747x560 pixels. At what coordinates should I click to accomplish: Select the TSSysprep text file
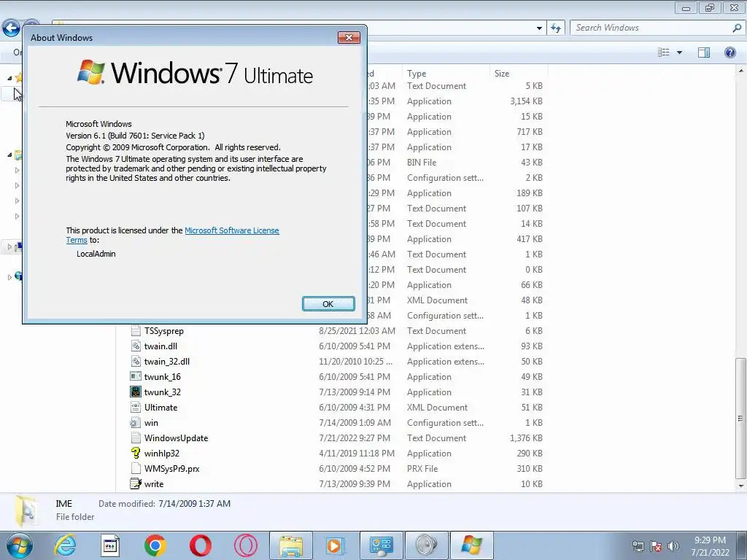(164, 331)
